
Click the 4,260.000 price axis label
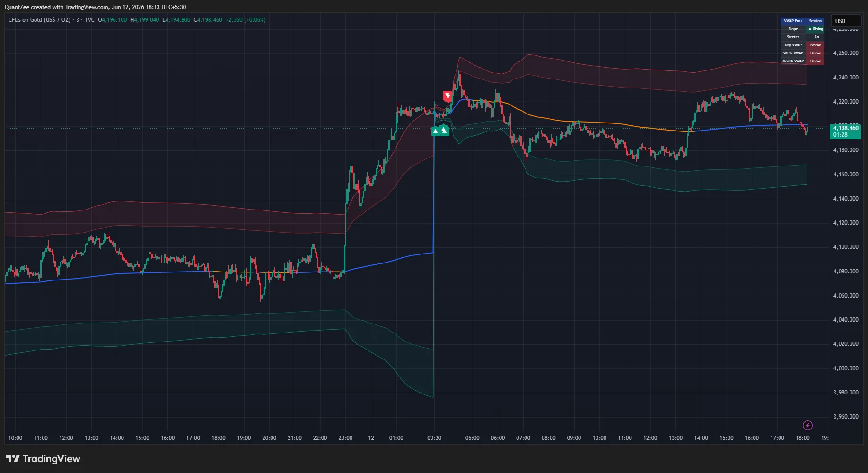click(846, 53)
